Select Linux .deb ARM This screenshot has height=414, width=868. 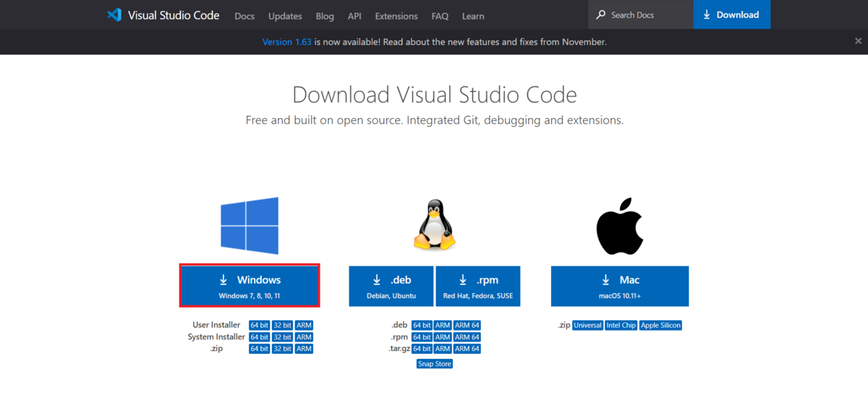443,326
